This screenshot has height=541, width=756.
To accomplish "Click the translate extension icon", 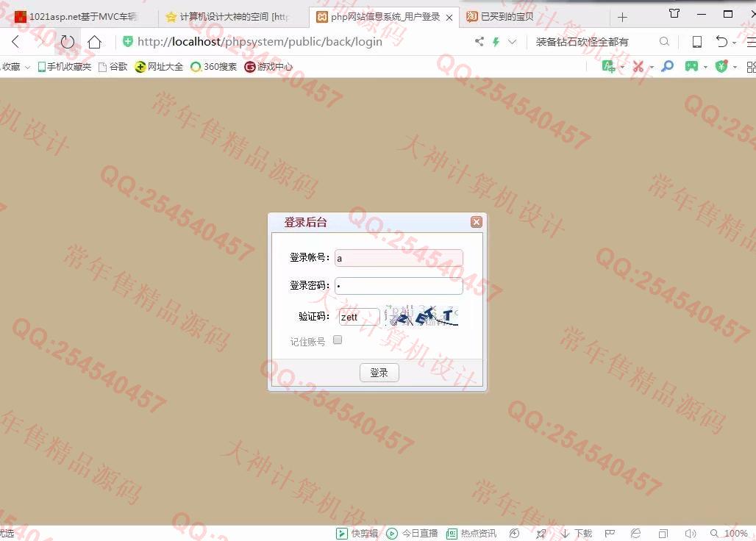I will 608,66.
